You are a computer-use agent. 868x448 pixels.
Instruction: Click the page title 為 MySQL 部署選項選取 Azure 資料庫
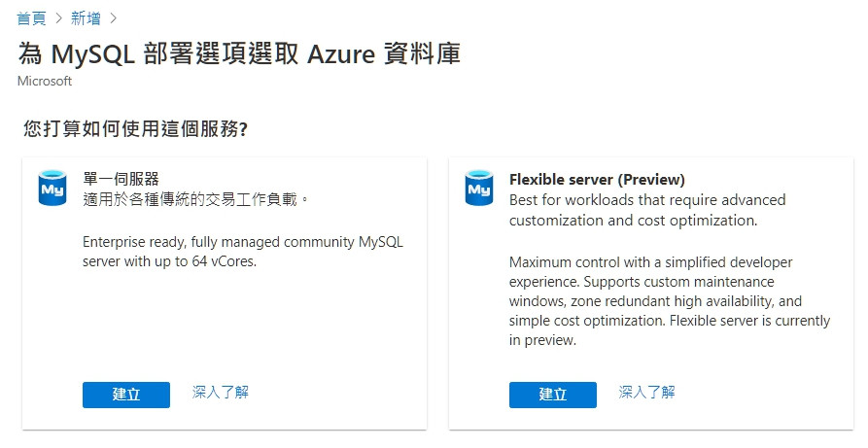click(x=238, y=53)
